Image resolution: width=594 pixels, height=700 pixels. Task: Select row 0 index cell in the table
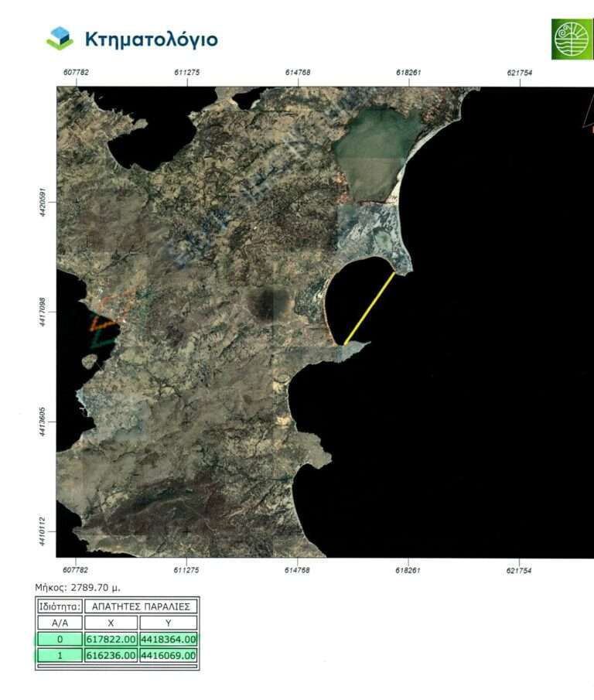60,639
